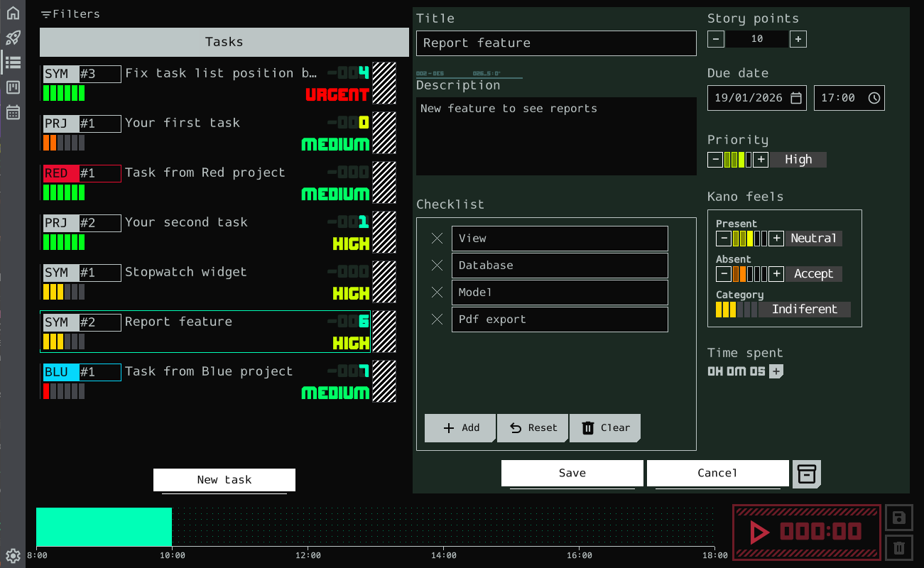Open the home icon in sidebar
This screenshot has height=568, width=924.
[x=13, y=13]
